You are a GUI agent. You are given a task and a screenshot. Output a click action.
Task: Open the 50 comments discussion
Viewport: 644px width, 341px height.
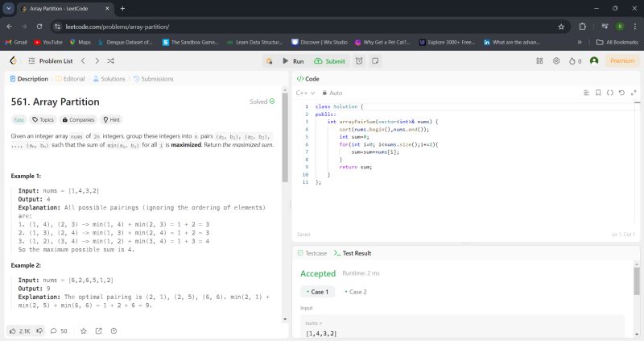point(59,331)
